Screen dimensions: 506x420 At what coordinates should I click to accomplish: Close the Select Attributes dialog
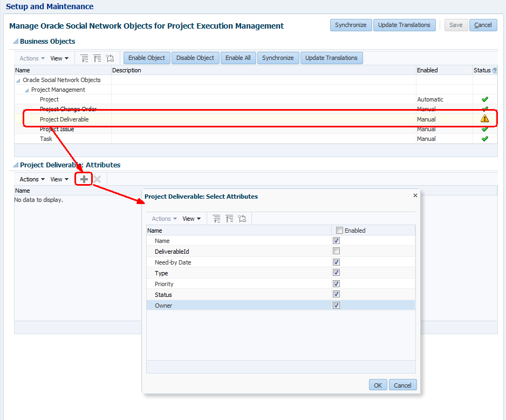click(415, 195)
